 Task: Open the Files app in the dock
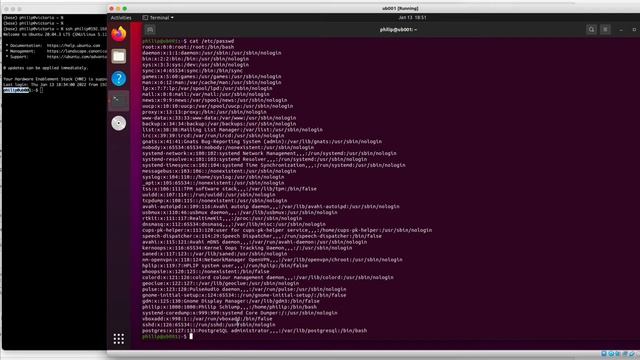[x=119, y=56]
